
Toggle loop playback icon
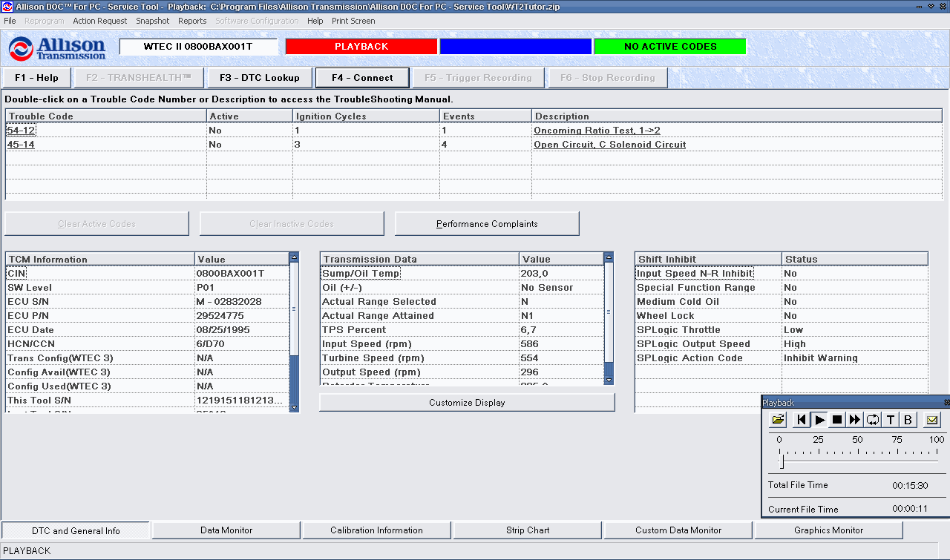point(873,420)
